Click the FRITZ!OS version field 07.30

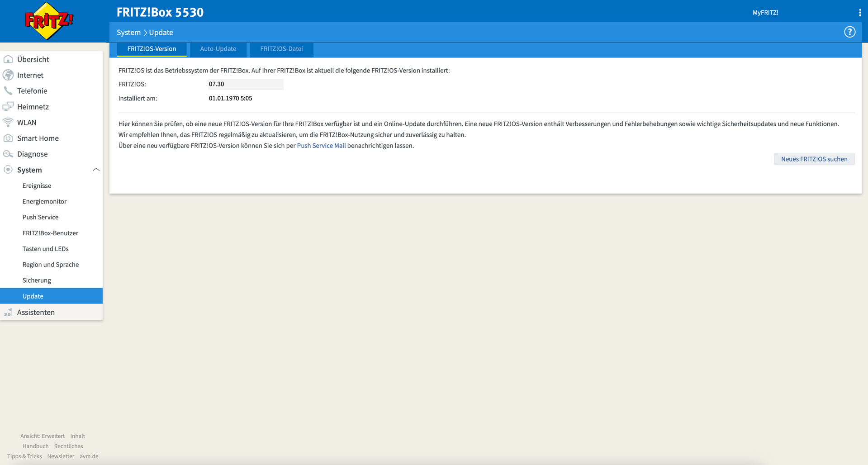click(246, 84)
